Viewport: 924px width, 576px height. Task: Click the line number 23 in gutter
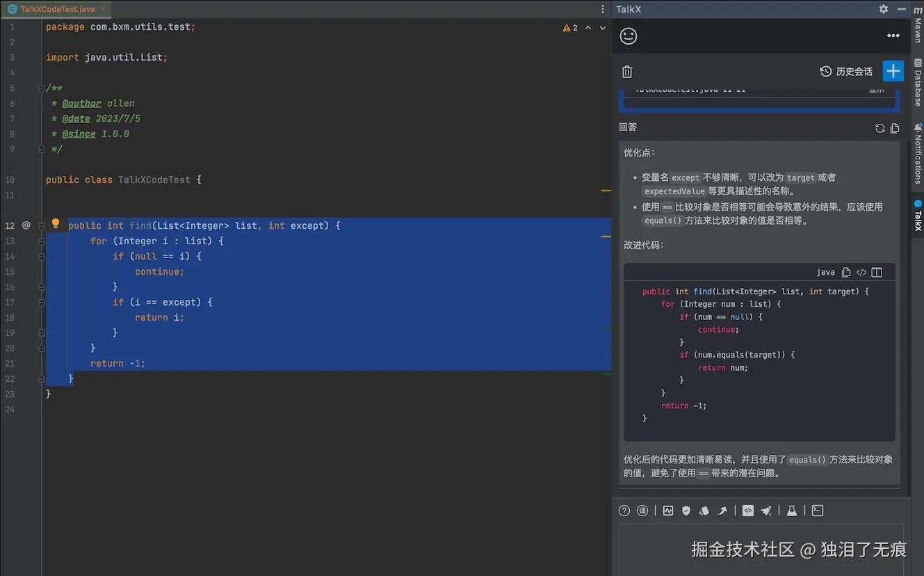tap(10, 394)
